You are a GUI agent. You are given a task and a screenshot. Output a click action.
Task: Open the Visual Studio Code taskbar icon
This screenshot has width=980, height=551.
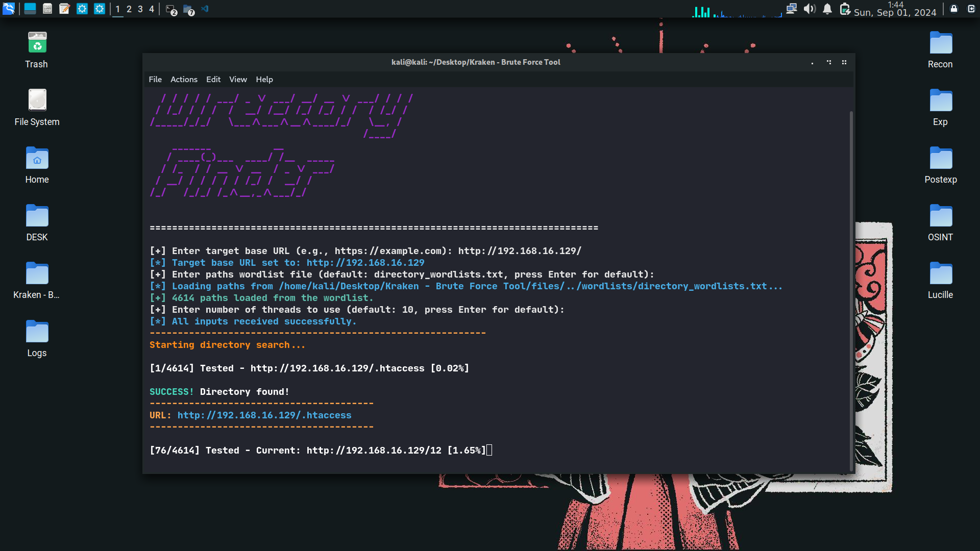[205, 9]
